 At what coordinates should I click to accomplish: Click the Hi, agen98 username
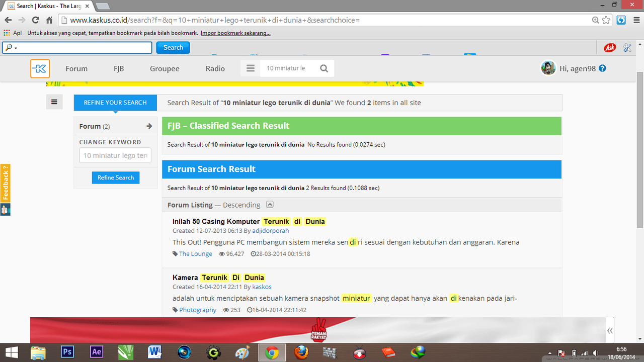click(x=578, y=68)
